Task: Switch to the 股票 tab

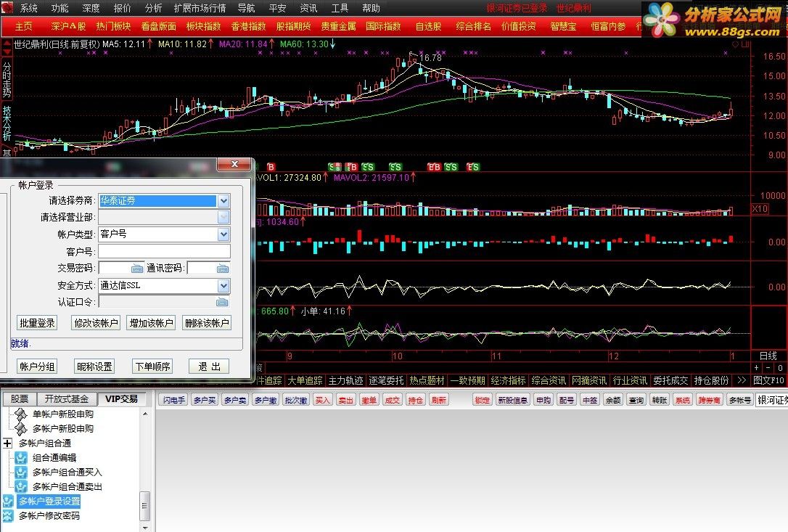Action: [20, 398]
